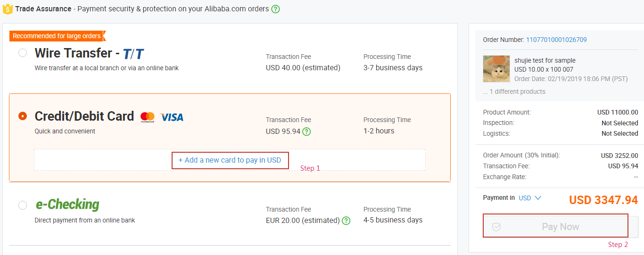Select the Wire Transfer radio button
644x255 pixels.
coord(23,53)
